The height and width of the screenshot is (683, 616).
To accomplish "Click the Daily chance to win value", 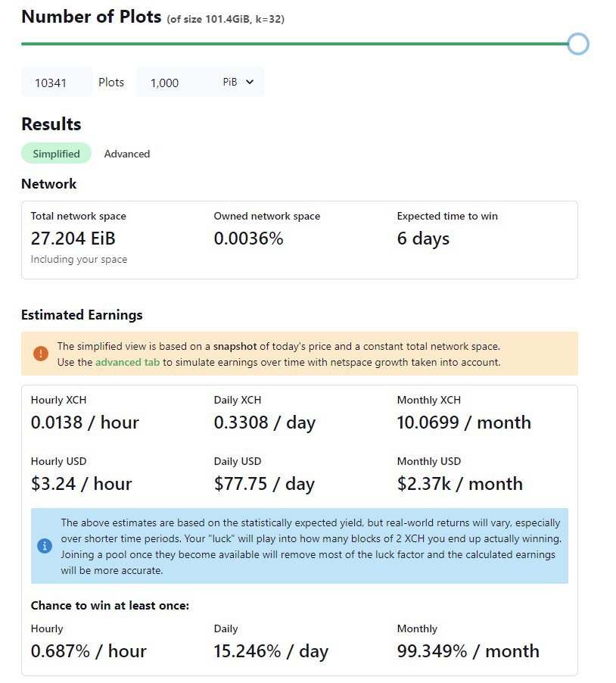I will pos(271,651).
